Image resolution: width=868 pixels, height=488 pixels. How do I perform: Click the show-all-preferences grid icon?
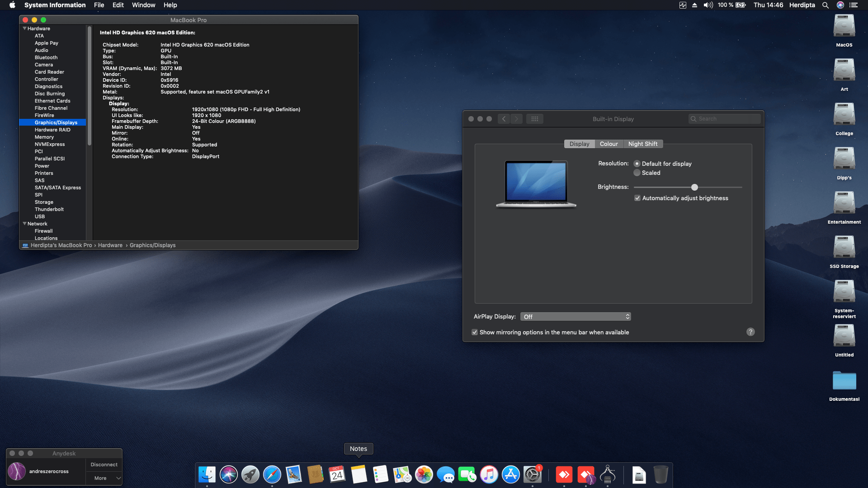point(534,118)
